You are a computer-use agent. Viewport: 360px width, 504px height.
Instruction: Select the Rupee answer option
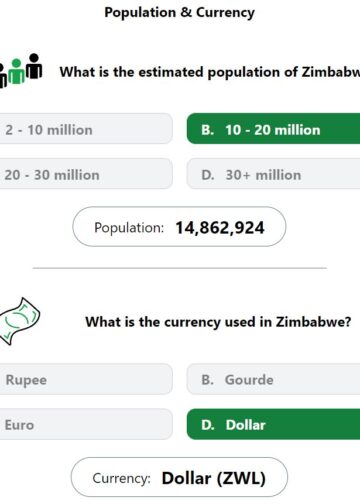[86, 379]
